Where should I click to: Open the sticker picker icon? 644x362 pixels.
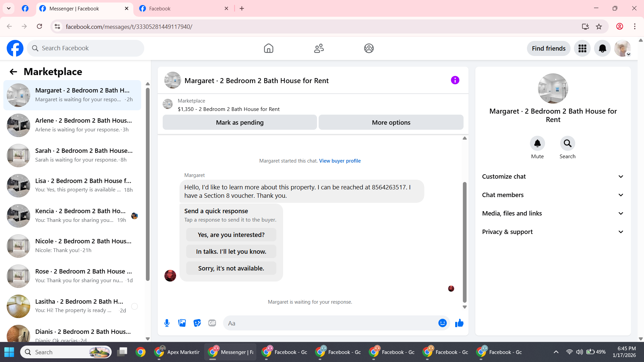tap(197, 323)
